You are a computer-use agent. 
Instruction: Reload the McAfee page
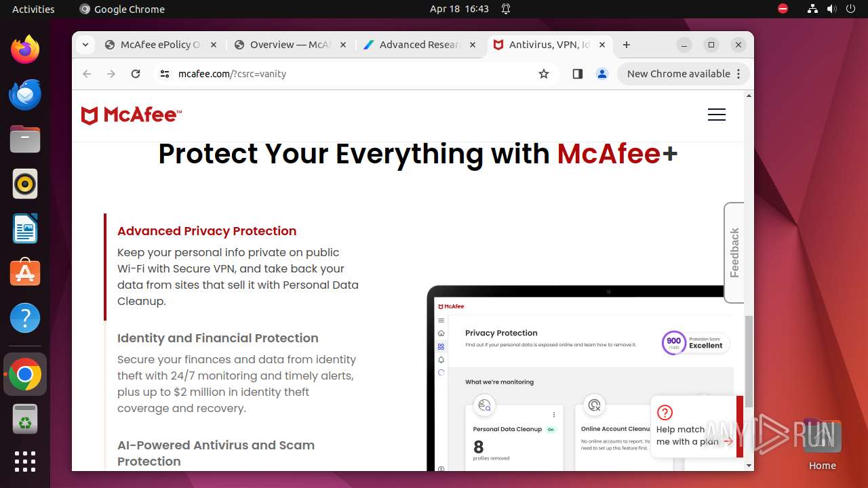click(136, 74)
